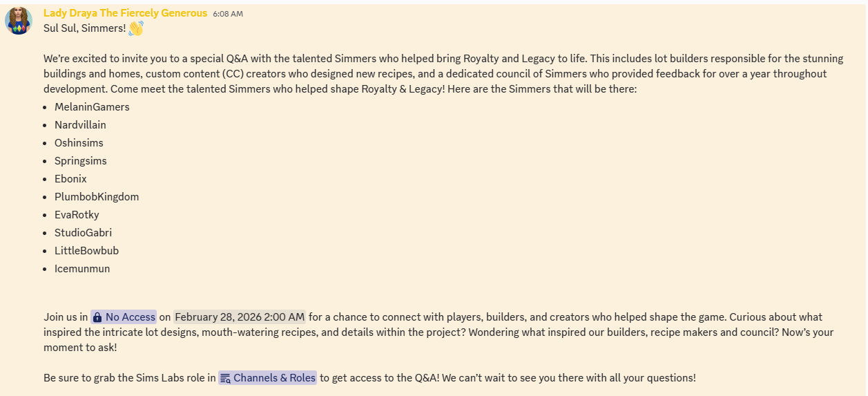Click Icemunmun at the list's end

[82, 269]
